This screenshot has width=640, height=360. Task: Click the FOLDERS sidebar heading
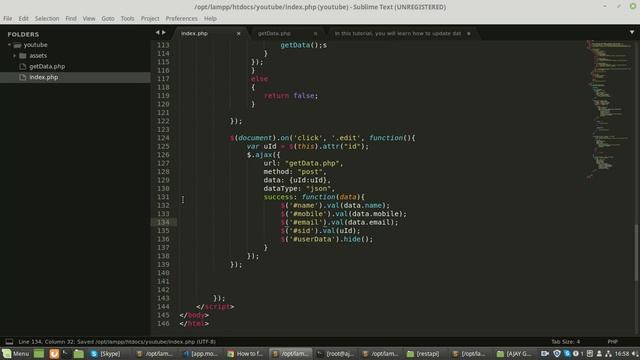[x=23, y=34]
